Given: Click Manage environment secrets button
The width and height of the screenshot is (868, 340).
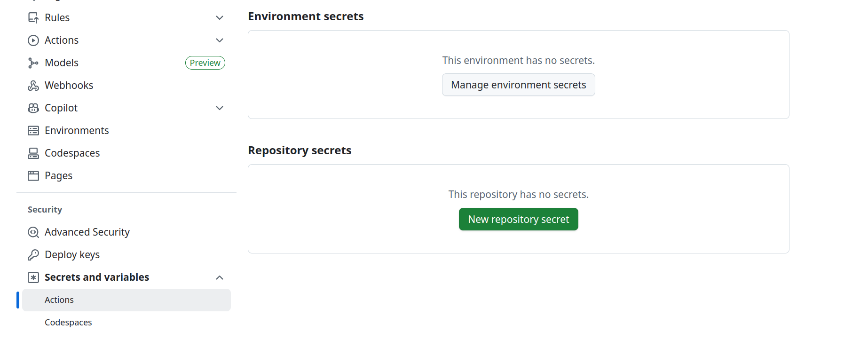Looking at the screenshot, I should pyautogui.click(x=518, y=85).
